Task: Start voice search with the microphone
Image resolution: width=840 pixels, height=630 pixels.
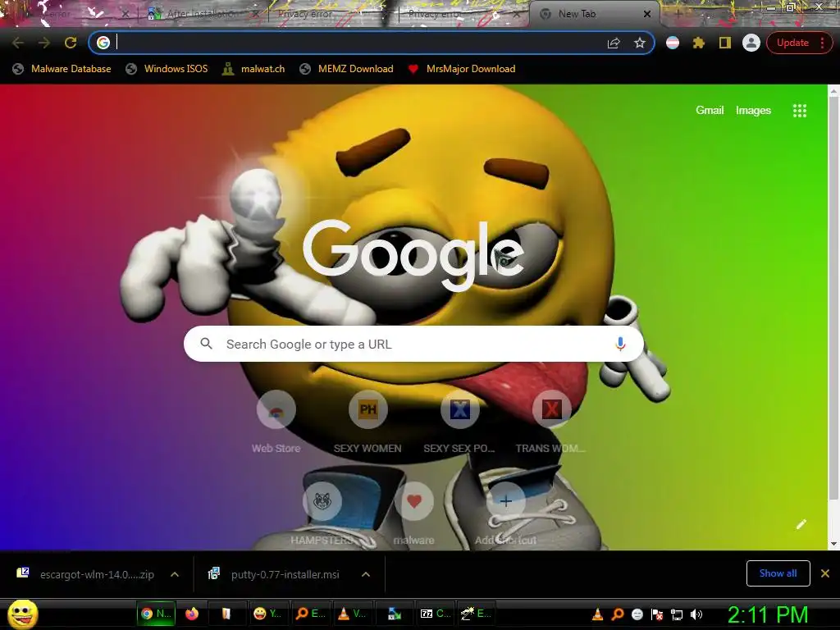Action: [620, 344]
